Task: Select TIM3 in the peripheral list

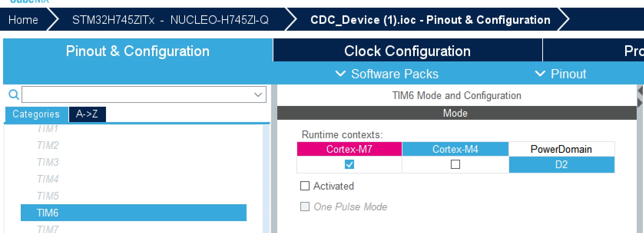Action: (x=48, y=162)
